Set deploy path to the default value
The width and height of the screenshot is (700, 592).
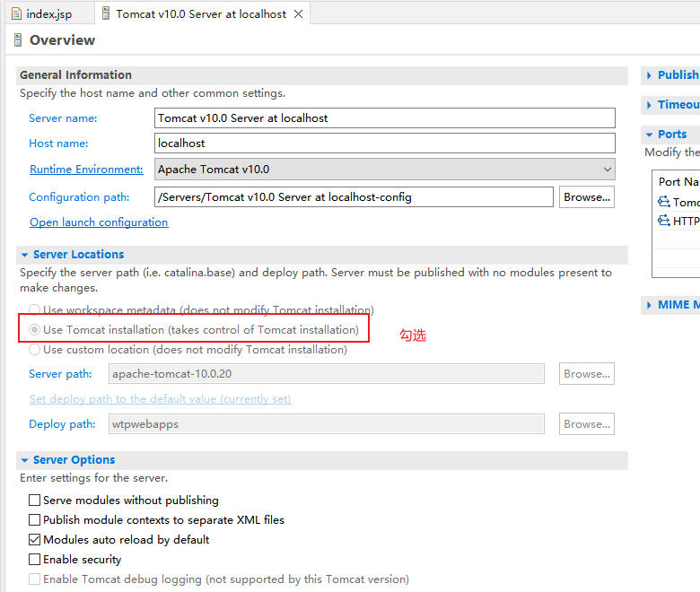[161, 399]
